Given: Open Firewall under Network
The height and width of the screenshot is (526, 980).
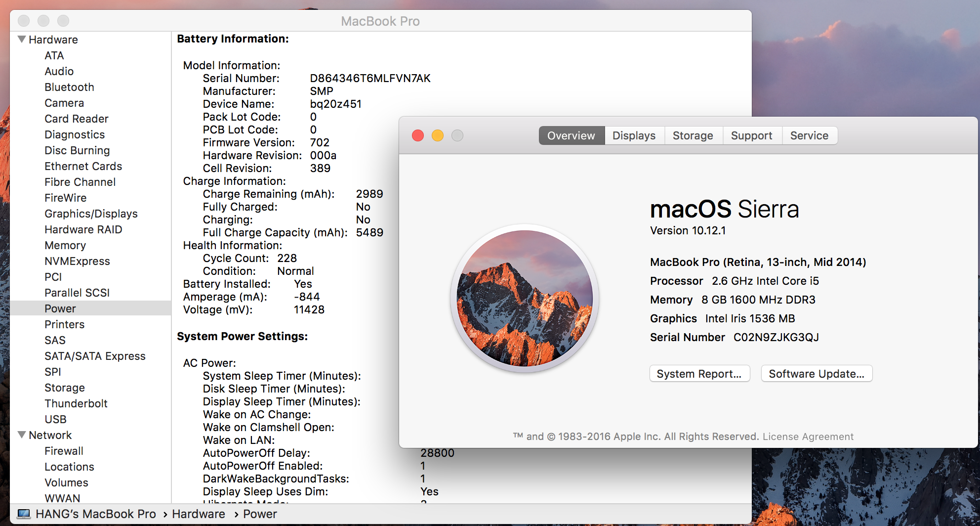Looking at the screenshot, I should (64, 451).
